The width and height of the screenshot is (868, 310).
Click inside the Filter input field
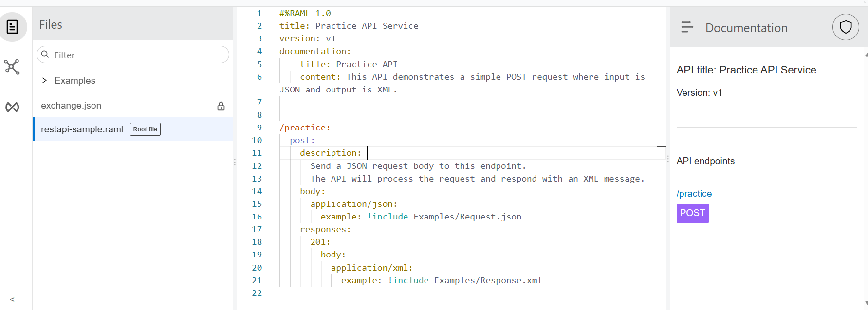click(x=131, y=55)
